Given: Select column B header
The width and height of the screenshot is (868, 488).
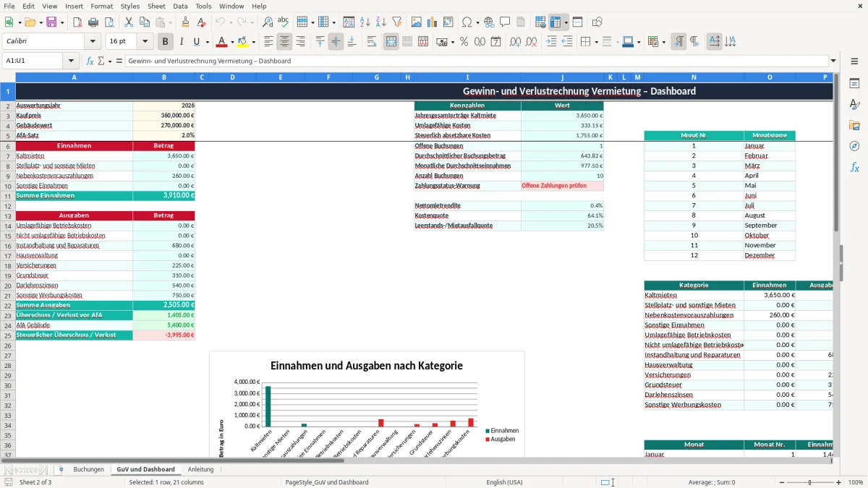Looking at the screenshot, I should pos(163,77).
